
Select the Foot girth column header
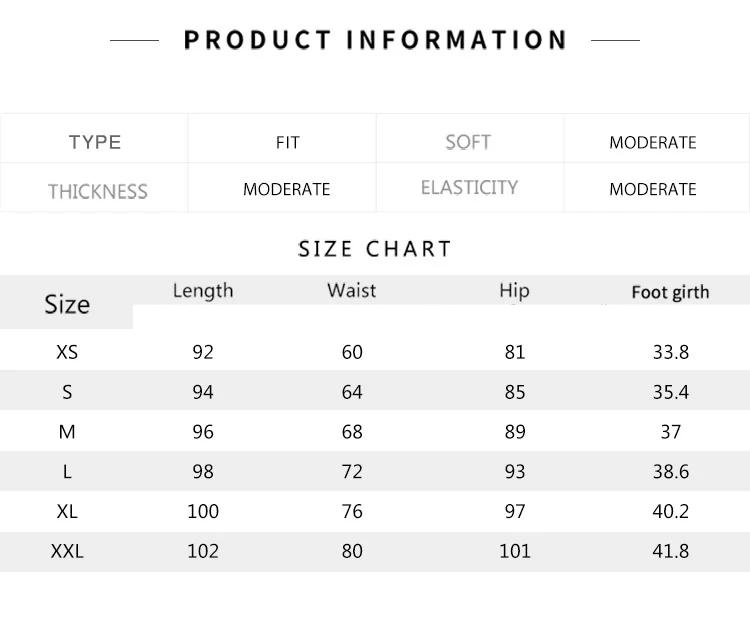coord(670,292)
